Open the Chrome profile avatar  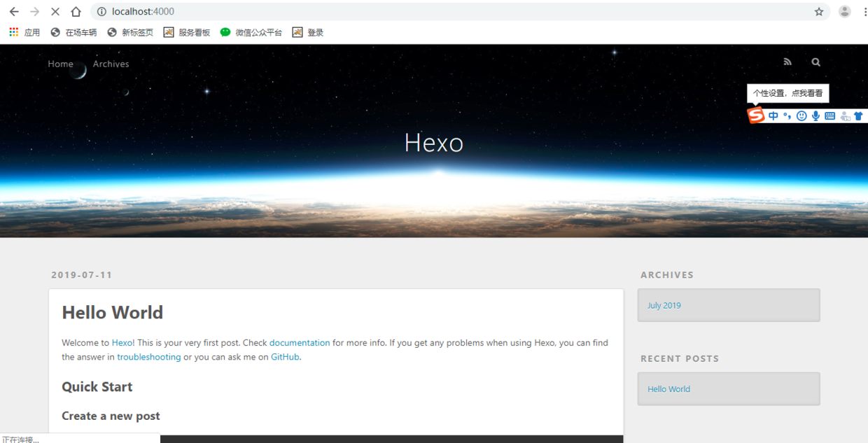(845, 12)
